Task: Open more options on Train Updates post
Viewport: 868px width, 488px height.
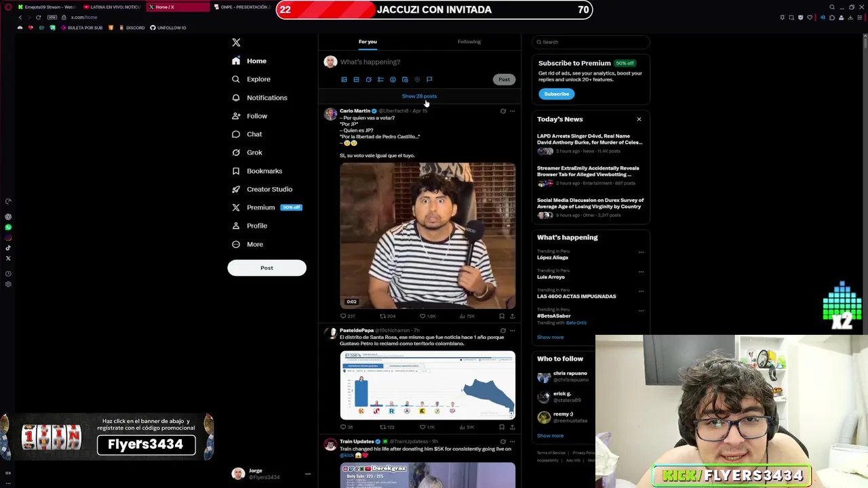Action: [512, 442]
